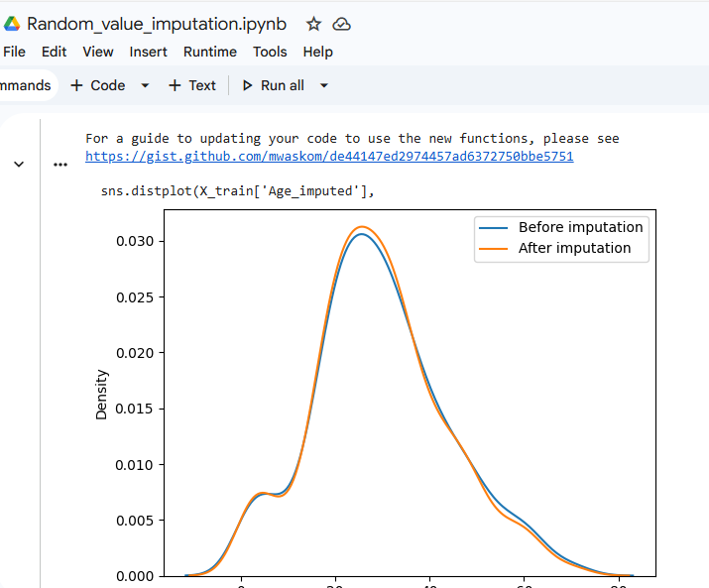The height and width of the screenshot is (588, 709).
Task: Add a new Text cell
Action: click(192, 85)
